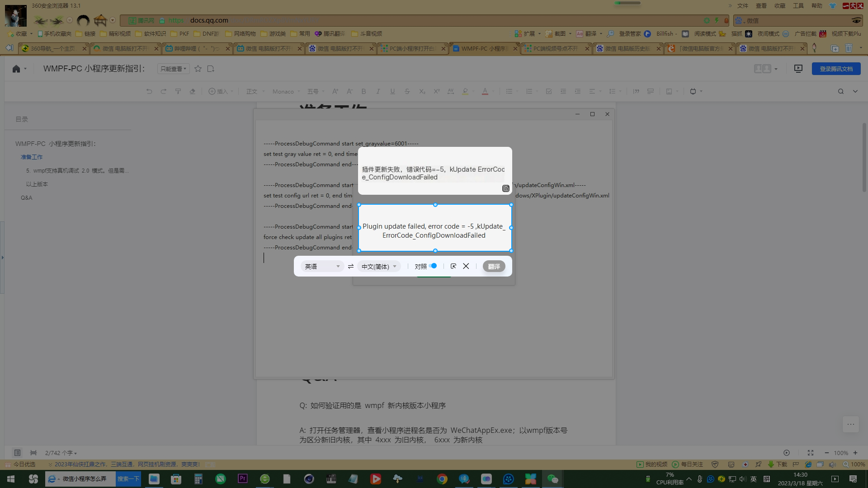Screen dimensions: 868x488
Task: Switch to the PC端小程序打开白 browser tab
Action: point(411,48)
